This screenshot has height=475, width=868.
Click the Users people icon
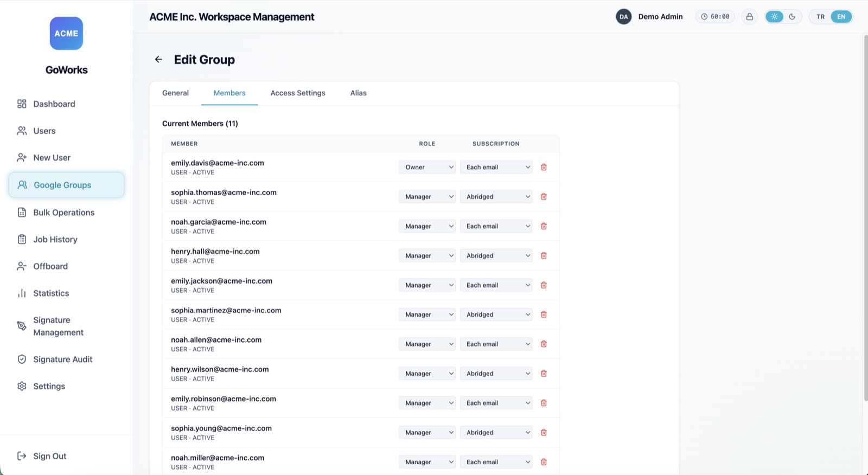coord(22,131)
